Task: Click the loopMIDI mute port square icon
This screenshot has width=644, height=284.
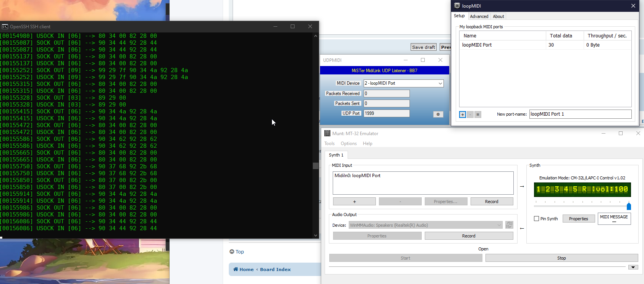Action: click(x=478, y=115)
